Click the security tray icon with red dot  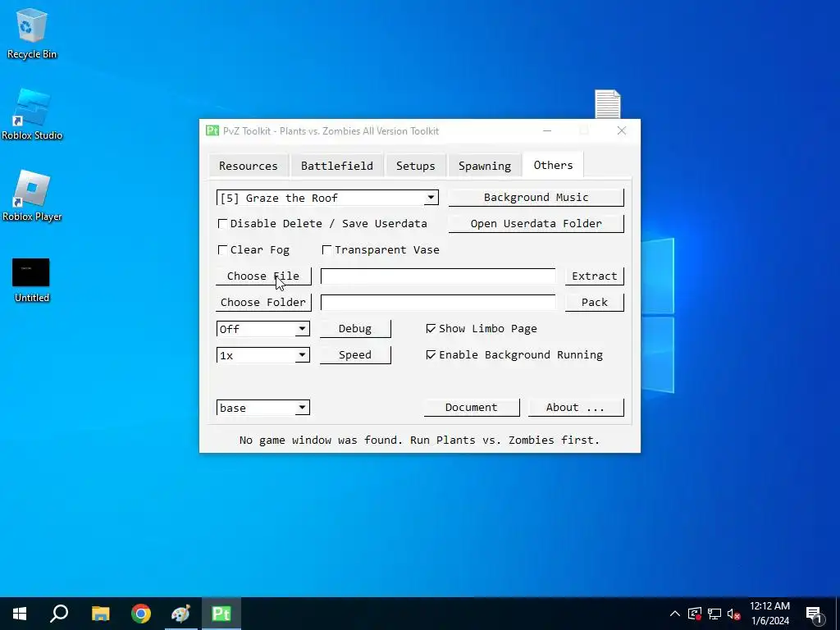click(x=694, y=614)
